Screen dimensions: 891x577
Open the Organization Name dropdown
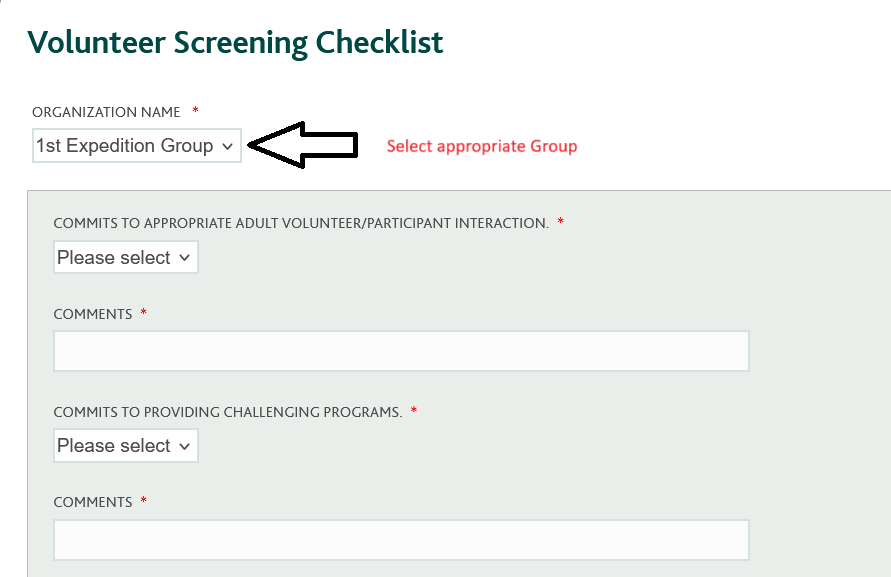(137, 146)
